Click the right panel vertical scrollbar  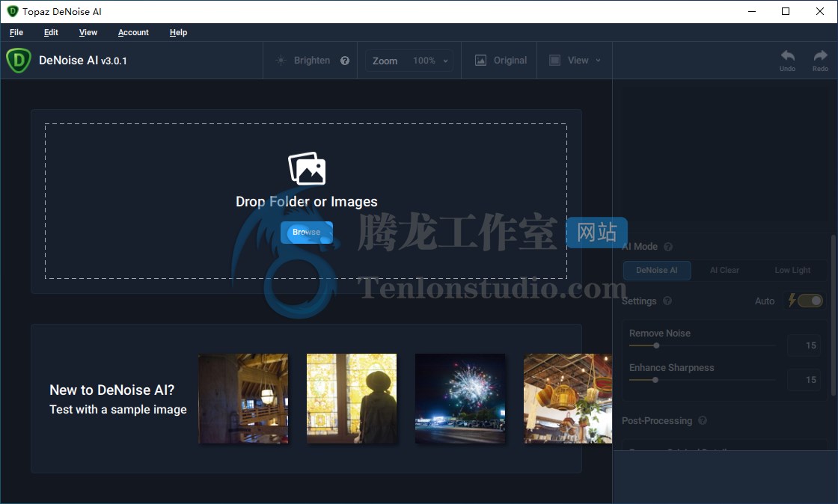834,315
